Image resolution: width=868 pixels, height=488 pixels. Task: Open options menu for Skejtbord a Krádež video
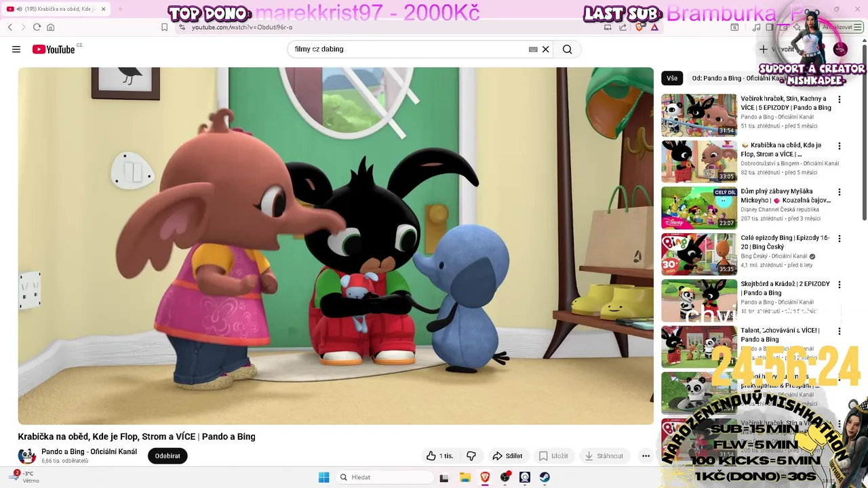point(840,285)
